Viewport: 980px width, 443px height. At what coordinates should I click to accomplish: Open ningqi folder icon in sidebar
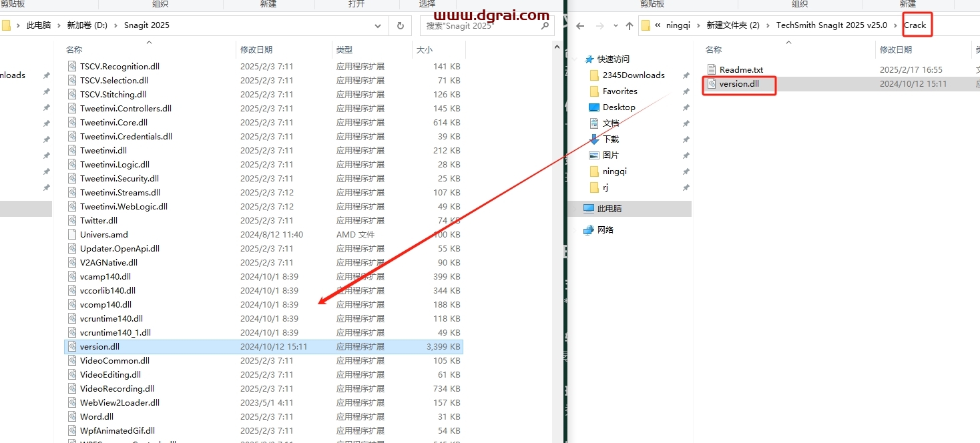pos(594,171)
